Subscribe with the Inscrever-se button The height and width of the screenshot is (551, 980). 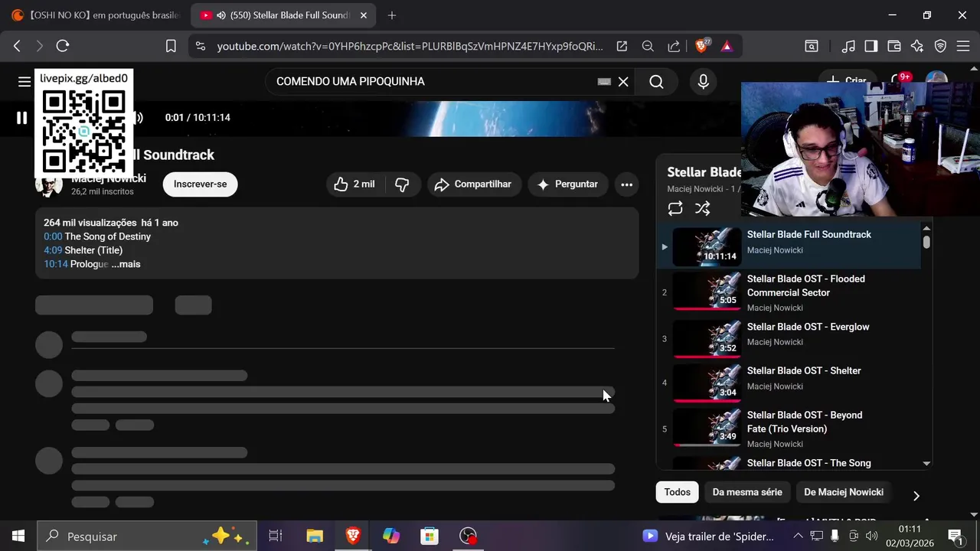tap(200, 184)
